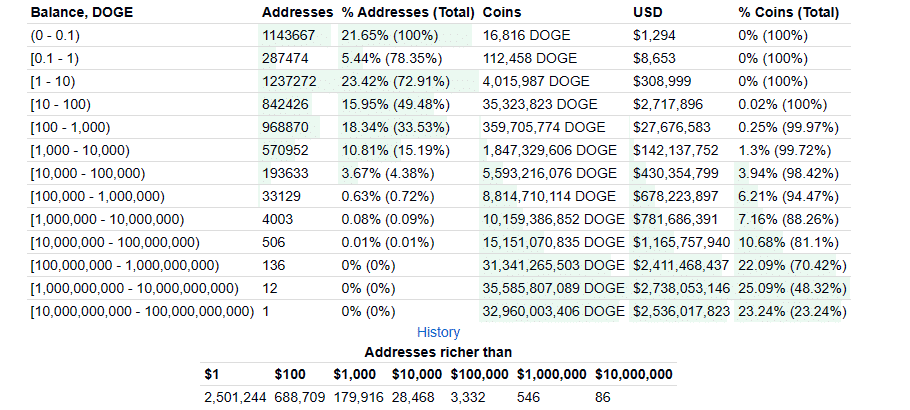Click the $1,165,757,940 USD cell
This screenshot has height=410, width=910.
(681, 242)
